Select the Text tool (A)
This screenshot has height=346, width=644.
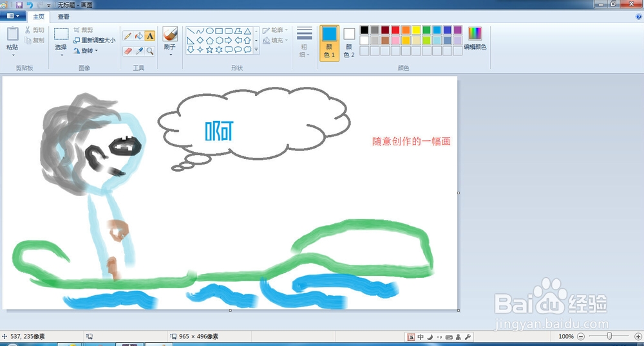click(150, 36)
